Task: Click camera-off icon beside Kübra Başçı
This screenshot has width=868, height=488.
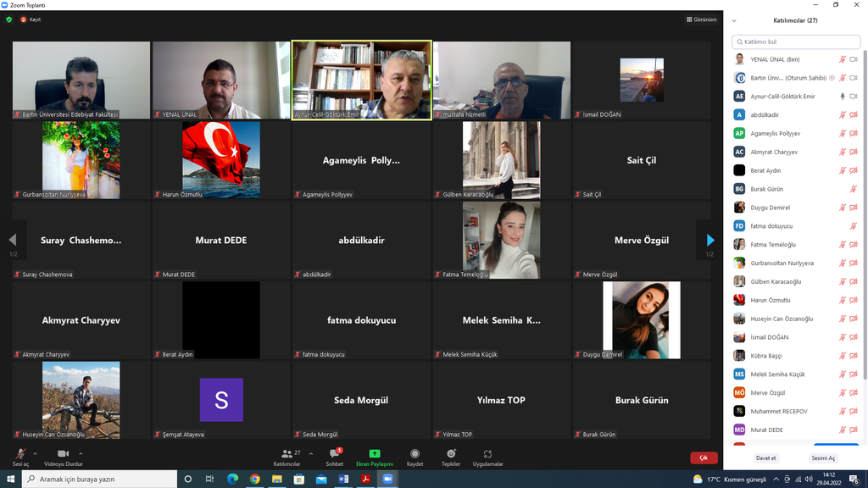Action: pos(854,356)
